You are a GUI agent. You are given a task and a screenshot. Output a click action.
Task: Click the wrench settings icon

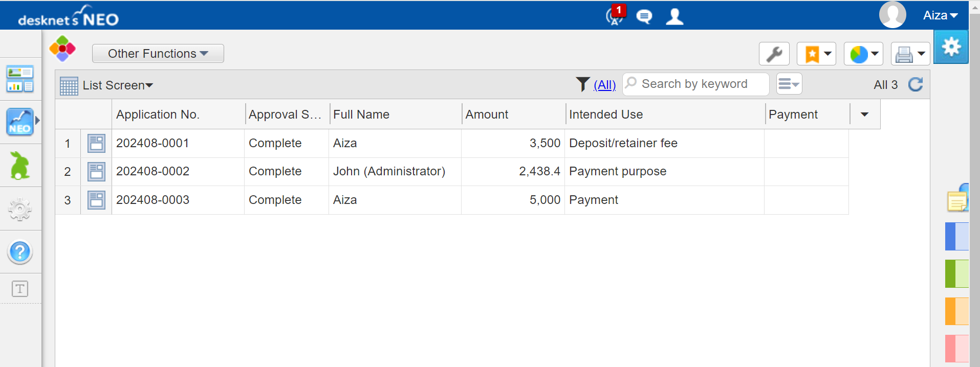(x=774, y=54)
